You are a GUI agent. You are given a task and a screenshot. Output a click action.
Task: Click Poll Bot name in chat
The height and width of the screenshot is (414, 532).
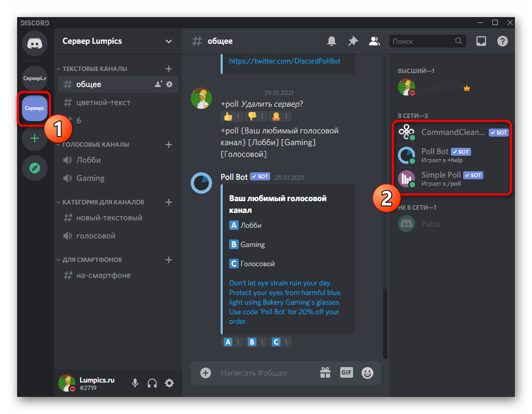pyautogui.click(x=234, y=177)
